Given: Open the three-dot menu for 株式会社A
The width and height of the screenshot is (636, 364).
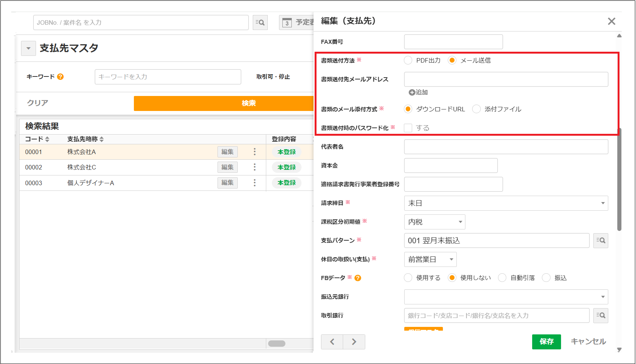Looking at the screenshot, I should click(255, 152).
